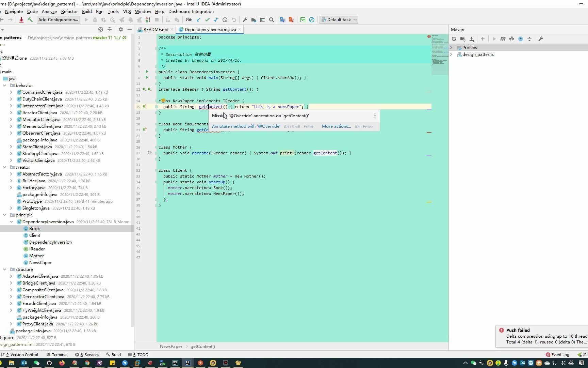
Task: Click the error indicator at editor top right
Action: (429, 36)
